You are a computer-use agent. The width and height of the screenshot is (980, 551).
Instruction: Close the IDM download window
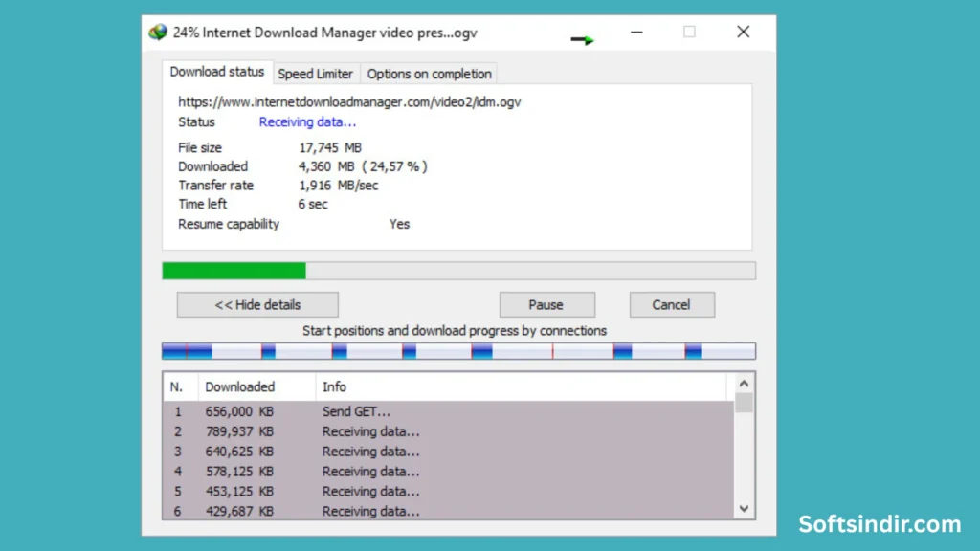(743, 32)
